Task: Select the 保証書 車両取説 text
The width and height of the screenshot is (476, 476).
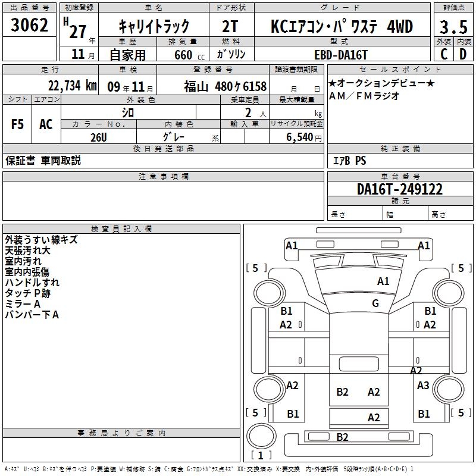Action: point(43,161)
